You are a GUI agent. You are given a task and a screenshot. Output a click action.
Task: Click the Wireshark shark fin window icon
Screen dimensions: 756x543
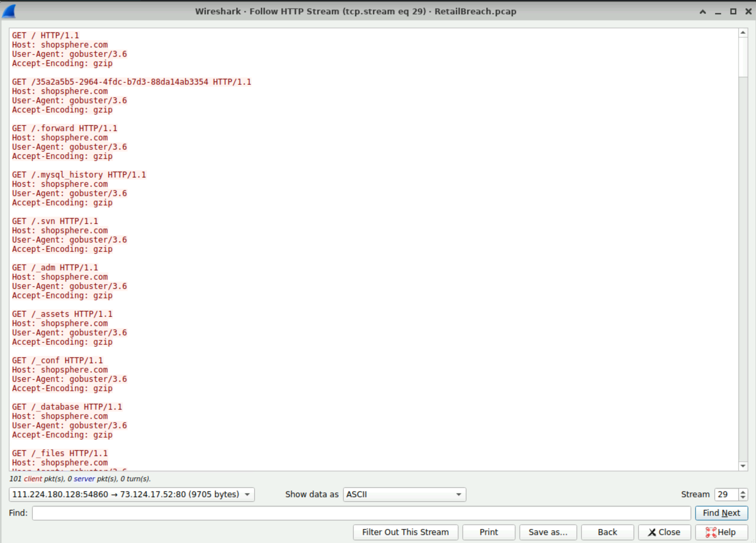9,11
